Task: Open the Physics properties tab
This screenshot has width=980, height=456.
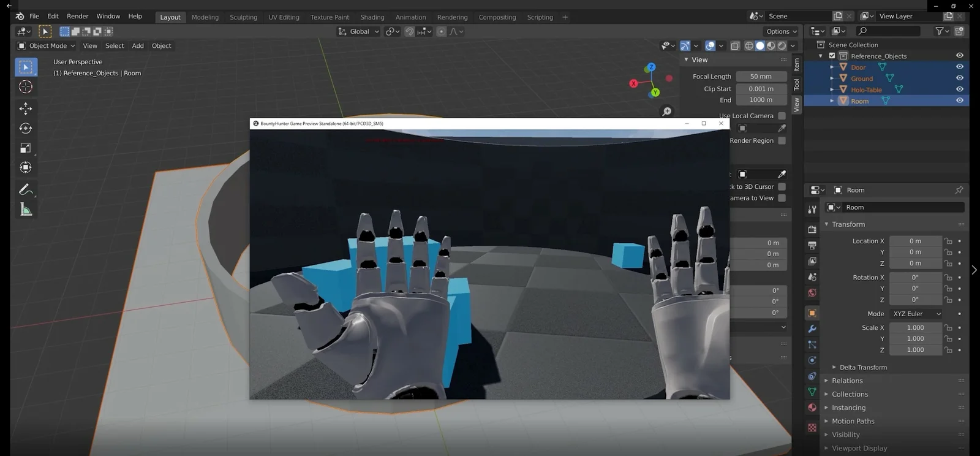Action: click(x=812, y=360)
